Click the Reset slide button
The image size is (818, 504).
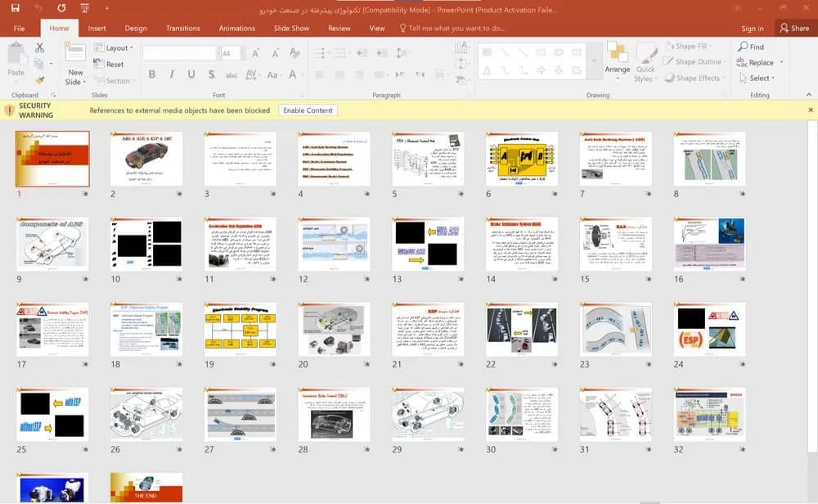(109, 64)
